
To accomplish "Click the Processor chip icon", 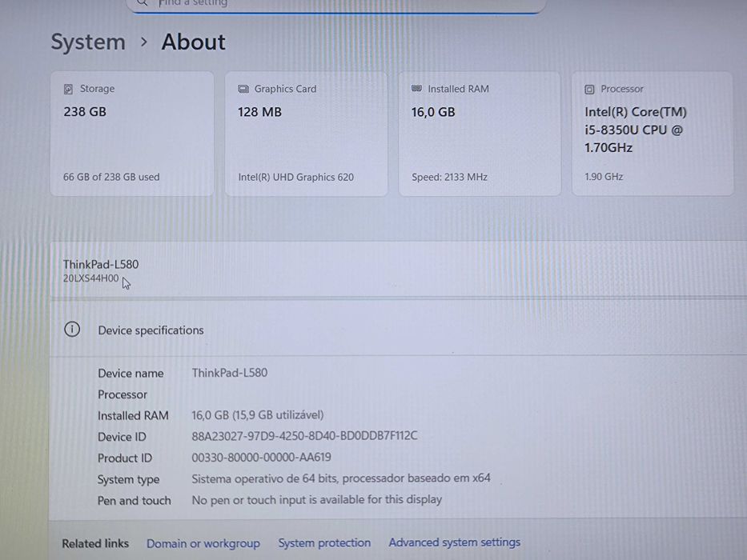I will point(589,89).
